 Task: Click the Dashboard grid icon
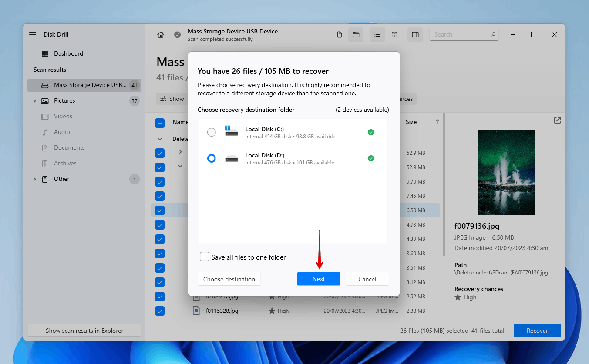tap(45, 54)
